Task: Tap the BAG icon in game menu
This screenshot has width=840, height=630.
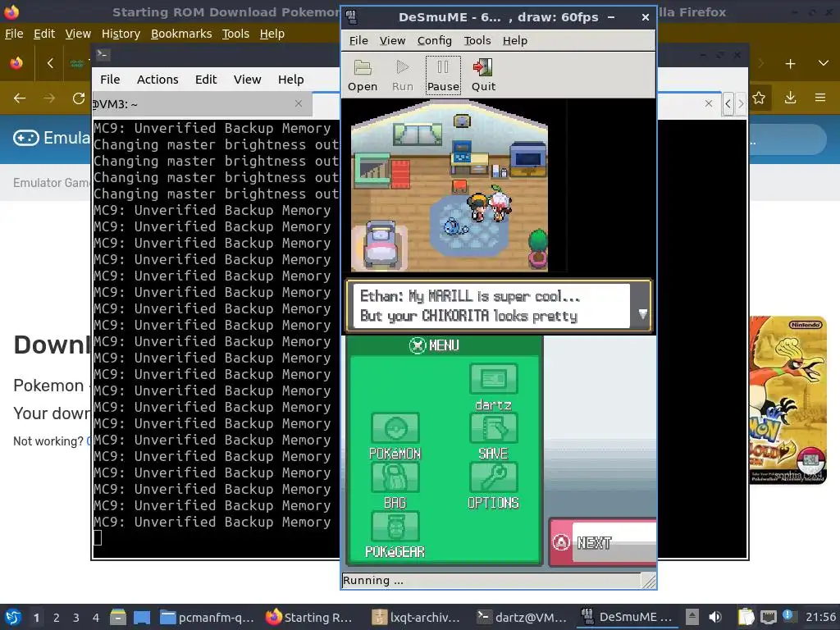Action: pos(395,477)
